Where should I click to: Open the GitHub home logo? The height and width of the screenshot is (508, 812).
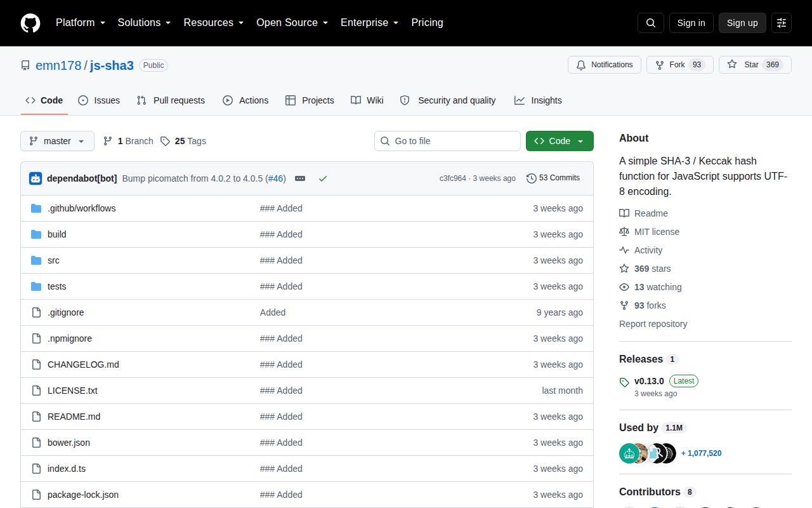click(x=30, y=23)
